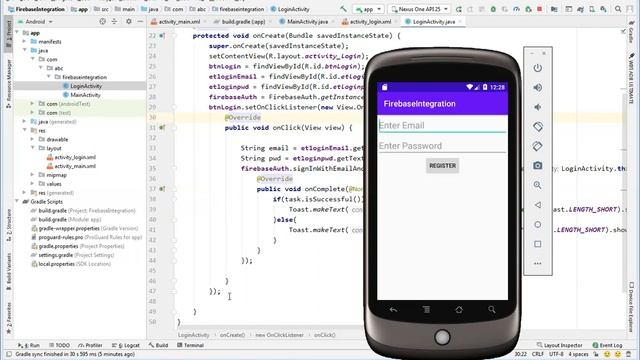This screenshot has height=360, width=640.
Task: Open the app run configuration dropdown
Action: (368, 9)
